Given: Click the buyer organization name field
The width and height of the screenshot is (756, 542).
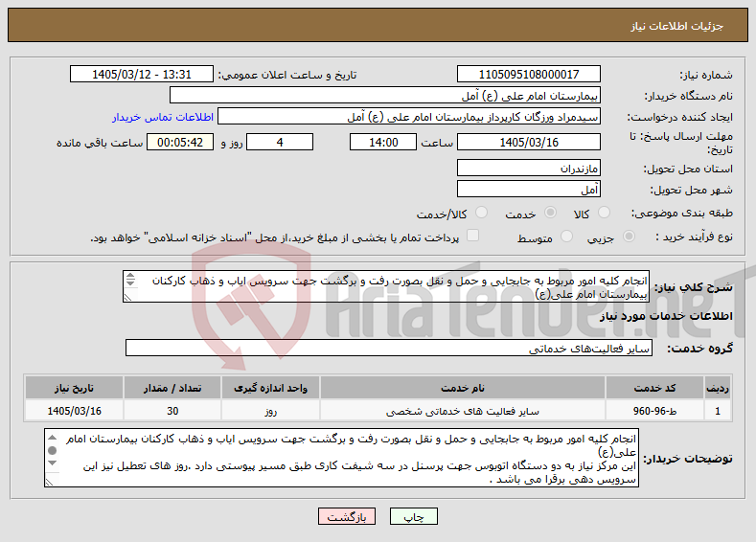Looking at the screenshot, I should [x=385, y=96].
